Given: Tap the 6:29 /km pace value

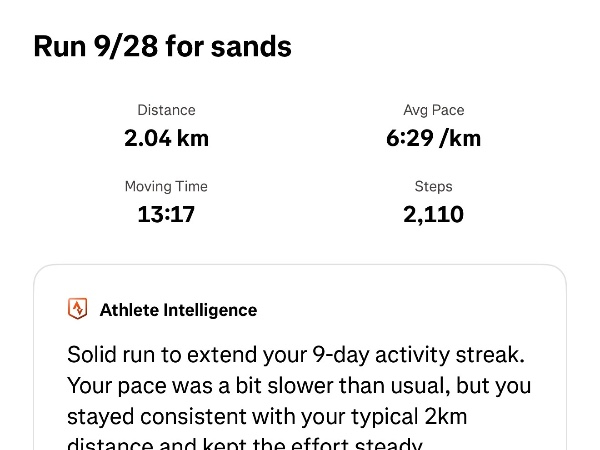Looking at the screenshot, I should point(433,138).
